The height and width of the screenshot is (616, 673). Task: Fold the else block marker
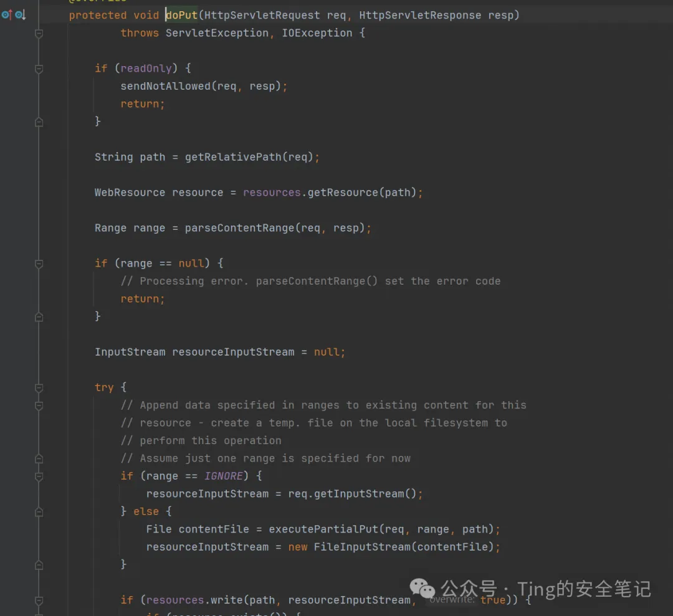(x=39, y=512)
